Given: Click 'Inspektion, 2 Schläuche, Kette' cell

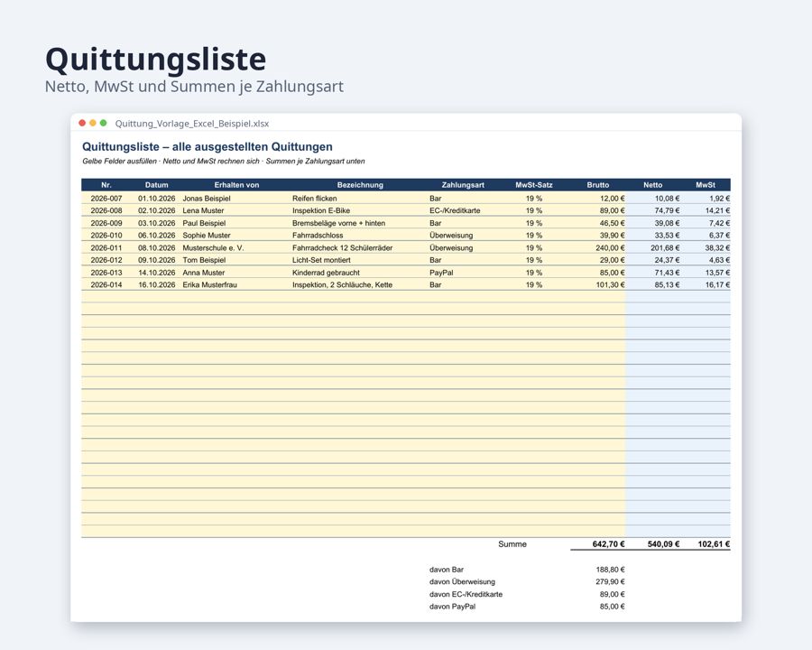Looking at the screenshot, I should [x=342, y=285].
